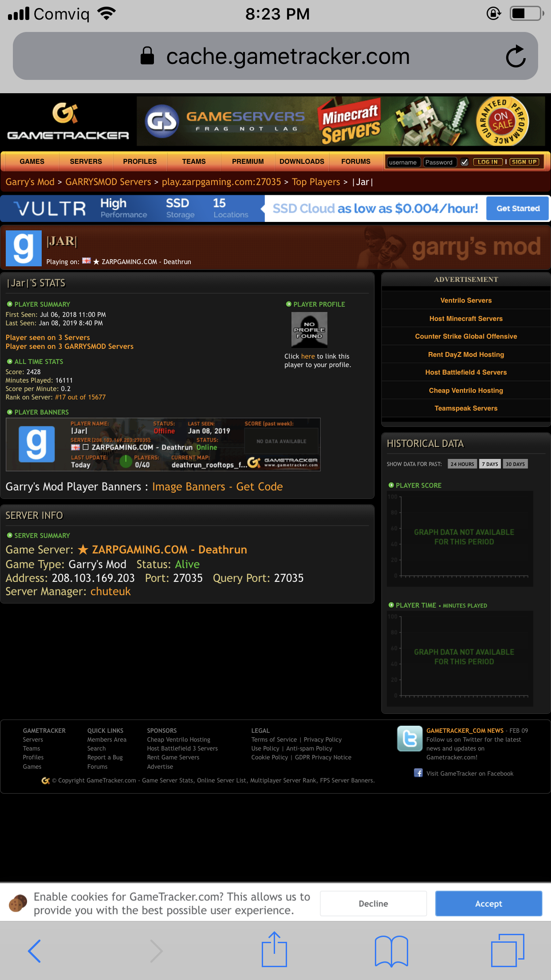Click the Twitter bird icon in footer
551x980 pixels.
point(409,739)
